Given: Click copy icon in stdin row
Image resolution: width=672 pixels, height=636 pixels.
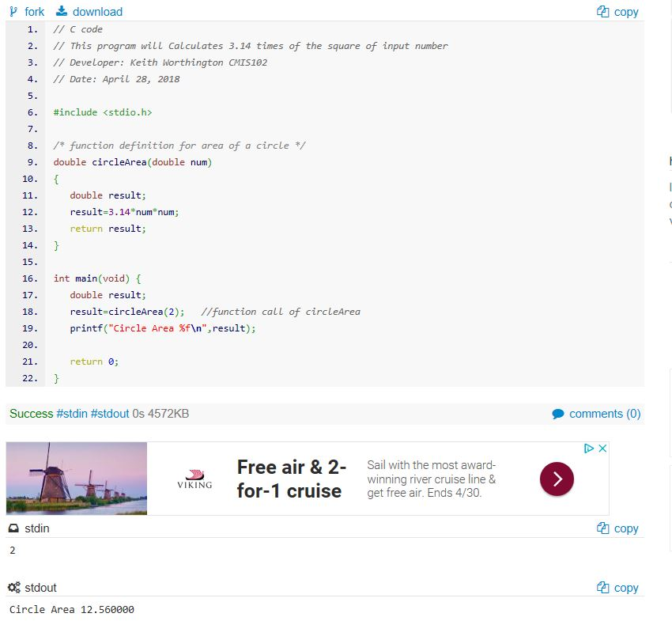Looking at the screenshot, I should (x=602, y=528).
